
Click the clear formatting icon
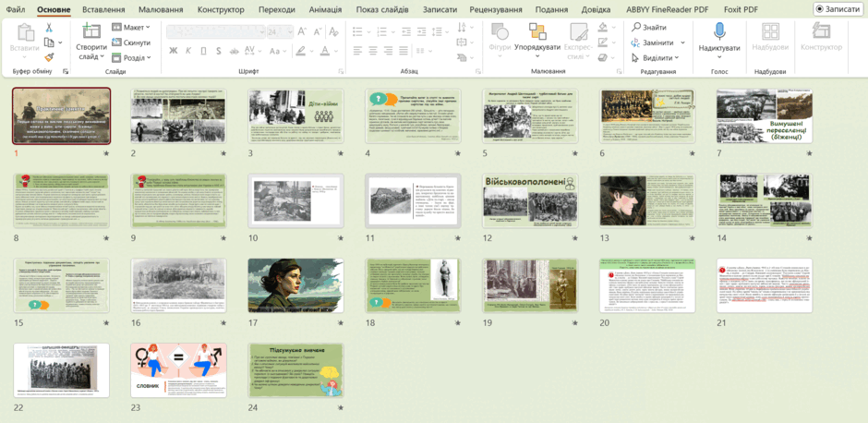tap(333, 31)
